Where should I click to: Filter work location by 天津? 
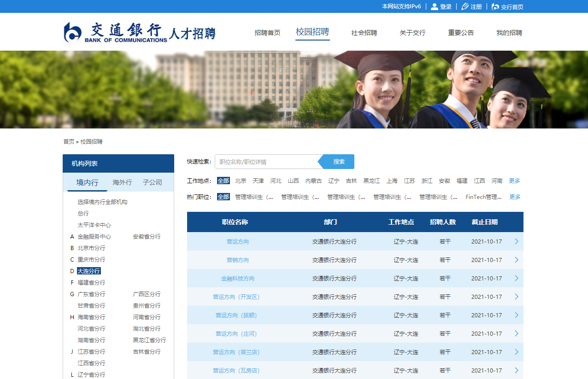[x=259, y=181]
